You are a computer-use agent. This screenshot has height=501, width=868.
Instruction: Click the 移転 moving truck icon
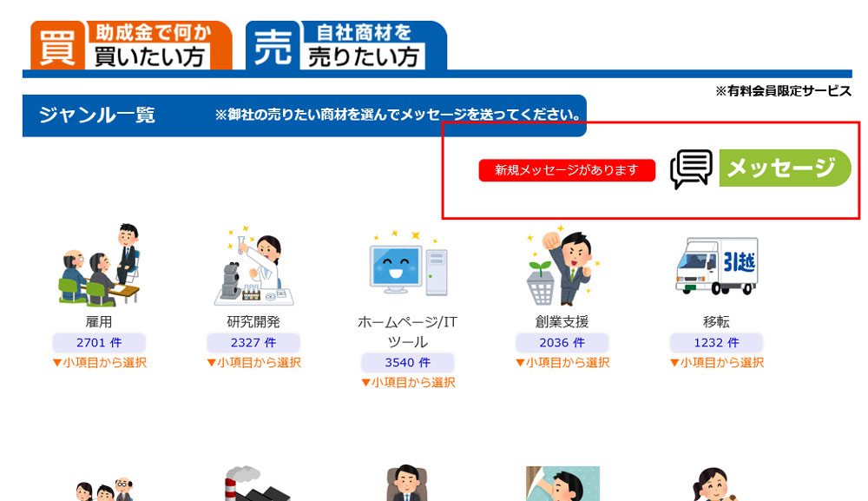pyautogui.click(x=716, y=266)
